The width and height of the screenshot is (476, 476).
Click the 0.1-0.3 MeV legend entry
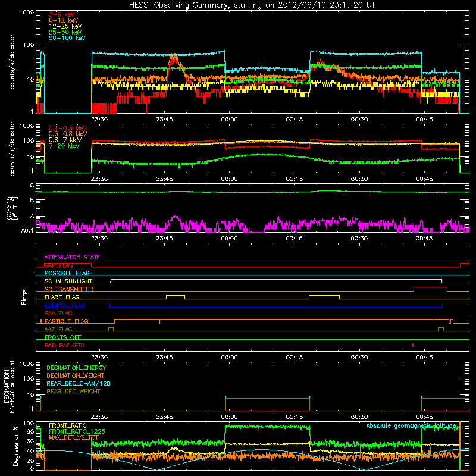[x=68, y=129]
